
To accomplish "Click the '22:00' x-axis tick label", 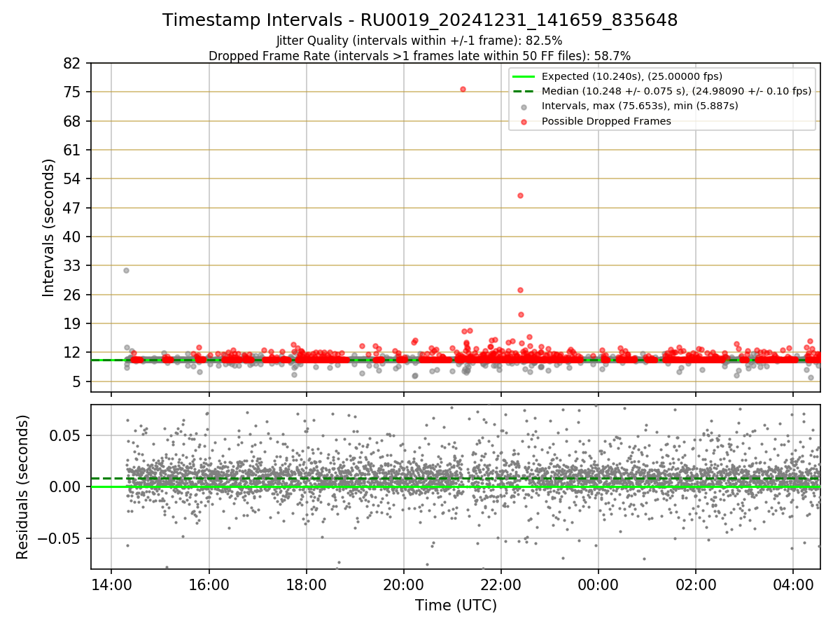I will coord(500,584).
